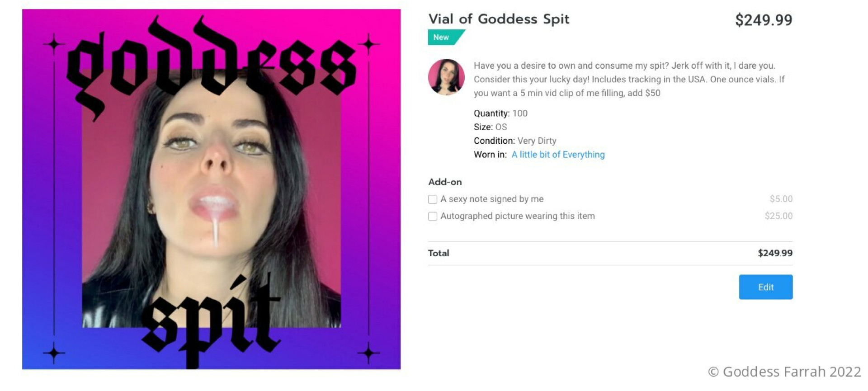Click the Condition value 'Very Dirty'
This screenshot has width=868, height=391.
[x=537, y=141]
